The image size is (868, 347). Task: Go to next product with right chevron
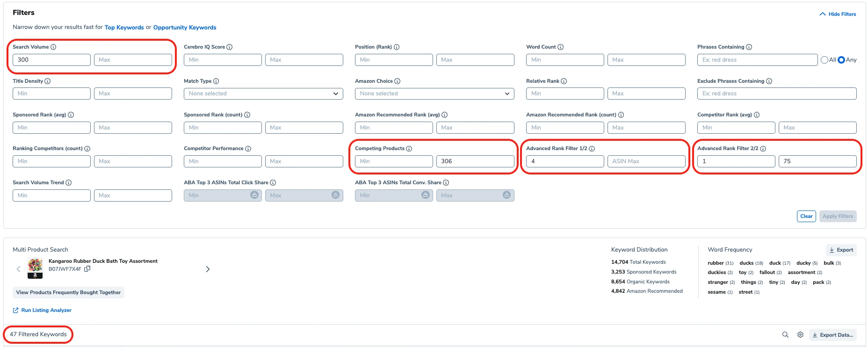point(208,269)
